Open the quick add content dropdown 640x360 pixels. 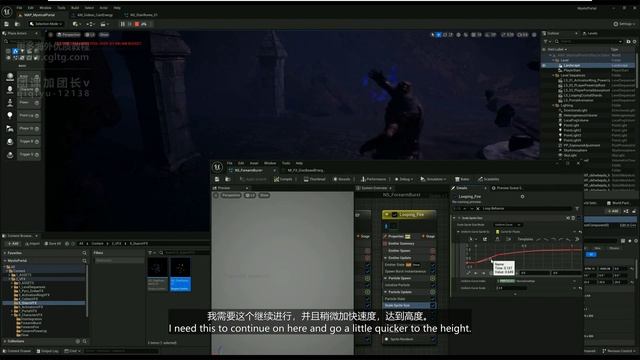(76, 24)
